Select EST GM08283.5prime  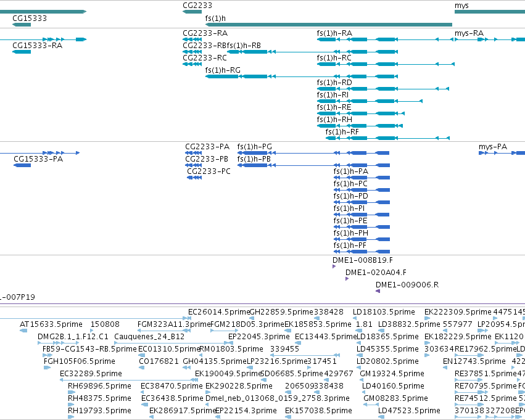point(395,398)
